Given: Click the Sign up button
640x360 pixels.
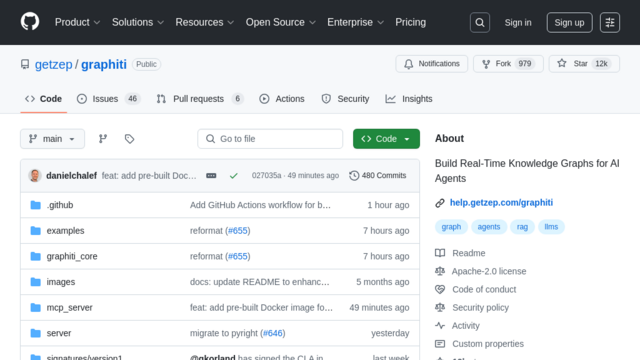Looking at the screenshot, I should [569, 22].
